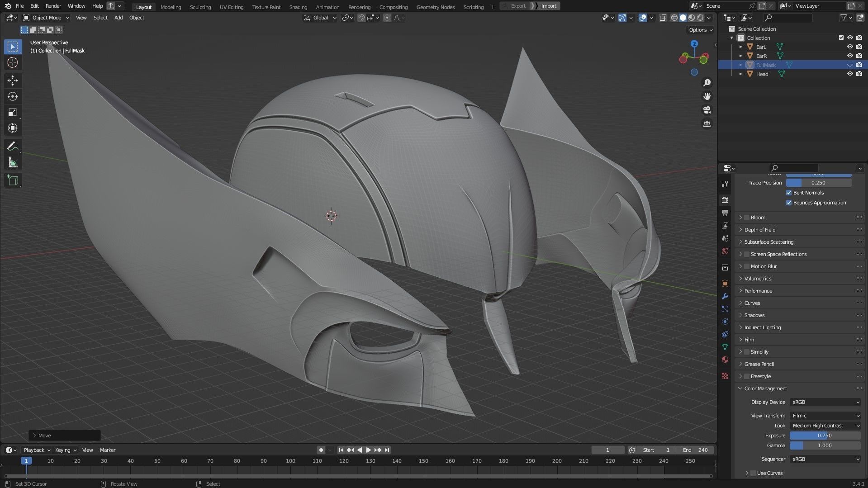Image resolution: width=868 pixels, height=488 pixels.
Task: Toggle X-ray mode in viewport header
Action: point(663,18)
